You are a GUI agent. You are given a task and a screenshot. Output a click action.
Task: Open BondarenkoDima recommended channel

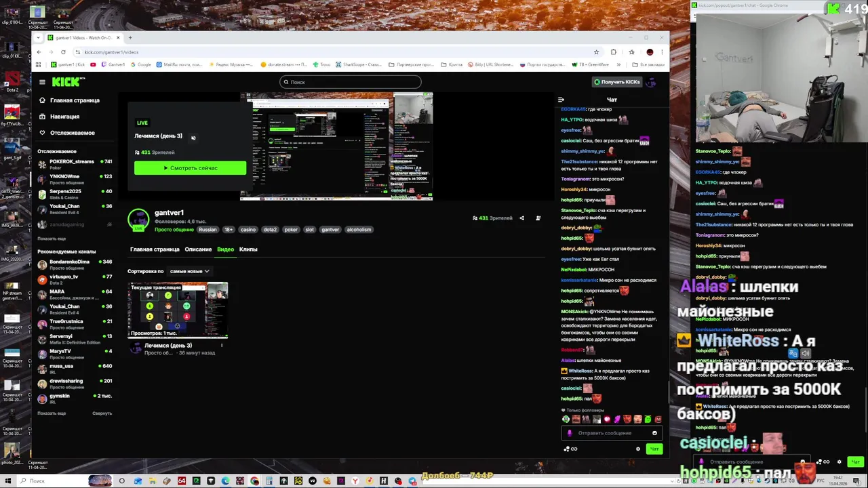(x=75, y=264)
